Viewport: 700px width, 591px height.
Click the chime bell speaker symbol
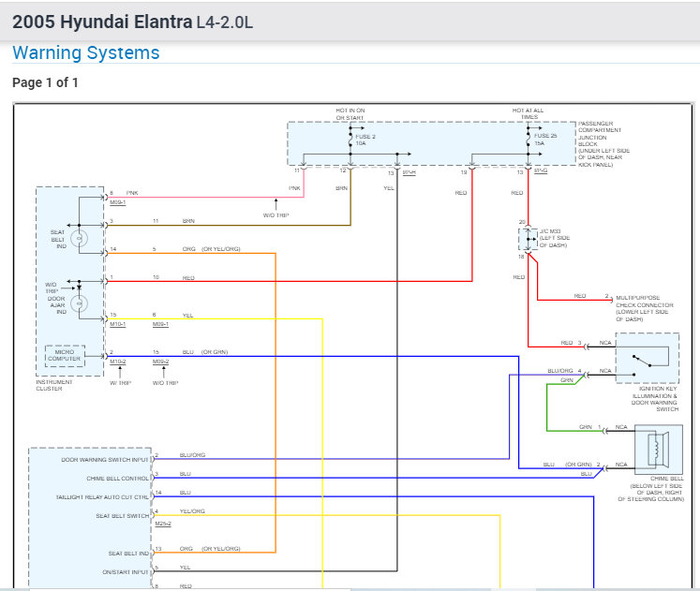659,449
